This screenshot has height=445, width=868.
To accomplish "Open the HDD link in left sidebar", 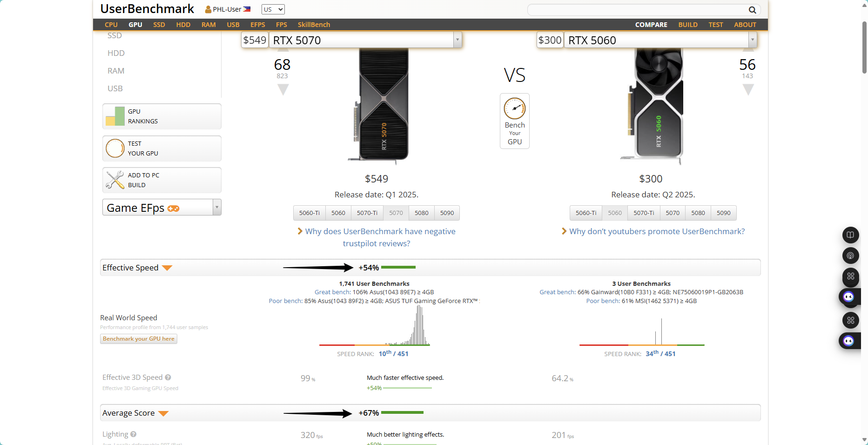I will [116, 53].
